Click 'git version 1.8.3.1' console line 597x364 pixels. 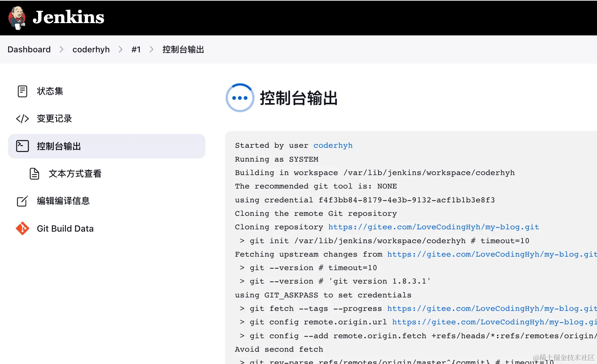[335, 281]
